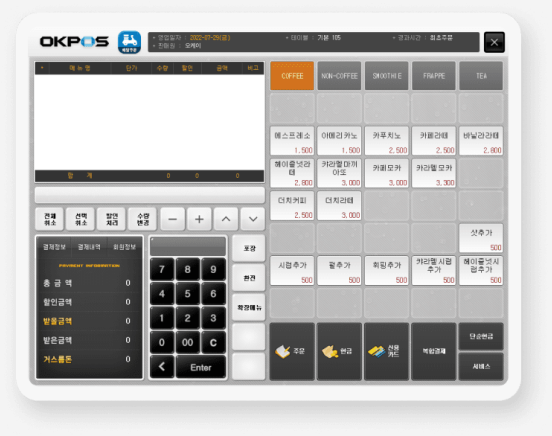Image resolution: width=552 pixels, height=436 pixels.
Task: Tap keypad number 9
Action: (213, 269)
